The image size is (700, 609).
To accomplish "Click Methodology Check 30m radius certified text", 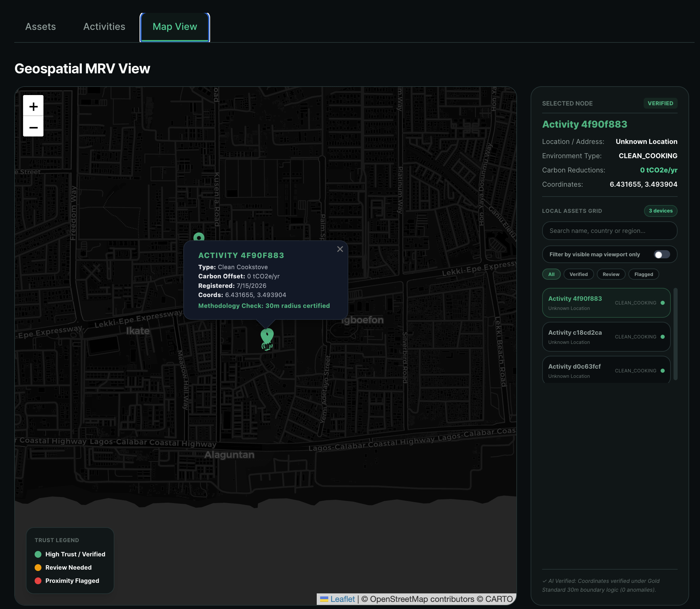I will click(264, 306).
